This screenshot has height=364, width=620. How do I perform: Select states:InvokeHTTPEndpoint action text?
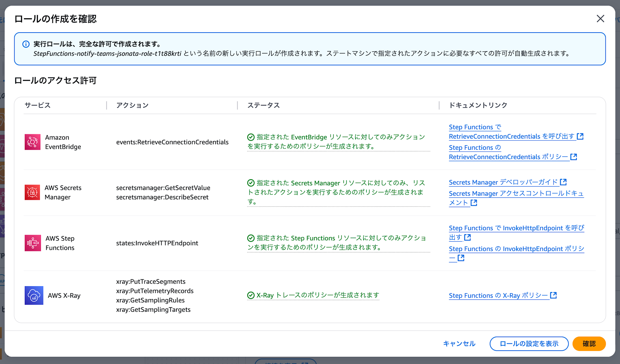[157, 243]
